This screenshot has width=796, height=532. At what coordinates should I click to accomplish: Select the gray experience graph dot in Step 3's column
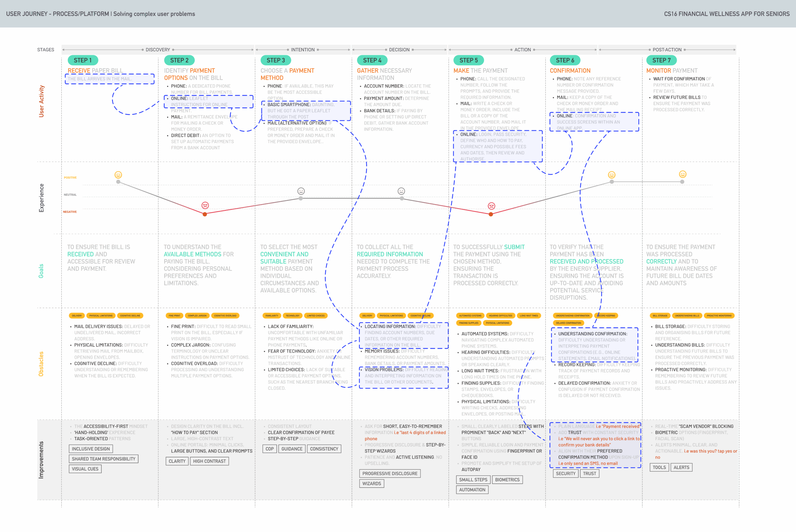301,198
